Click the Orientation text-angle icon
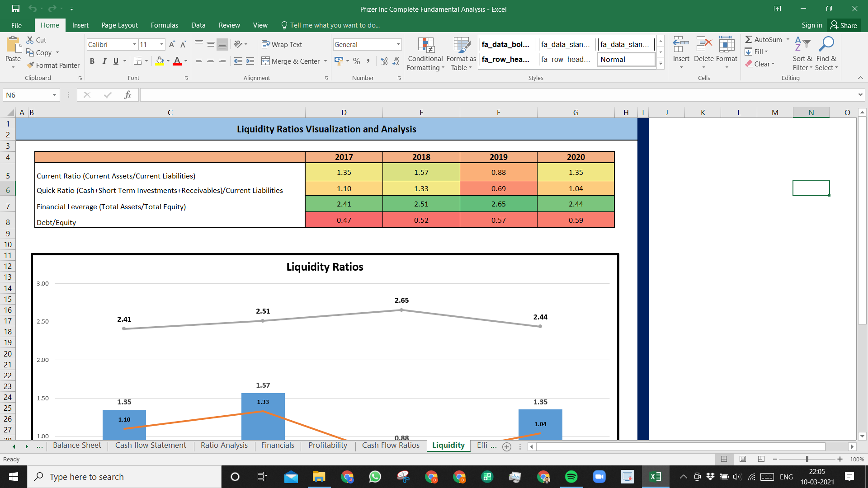The width and height of the screenshot is (868, 488). click(238, 44)
